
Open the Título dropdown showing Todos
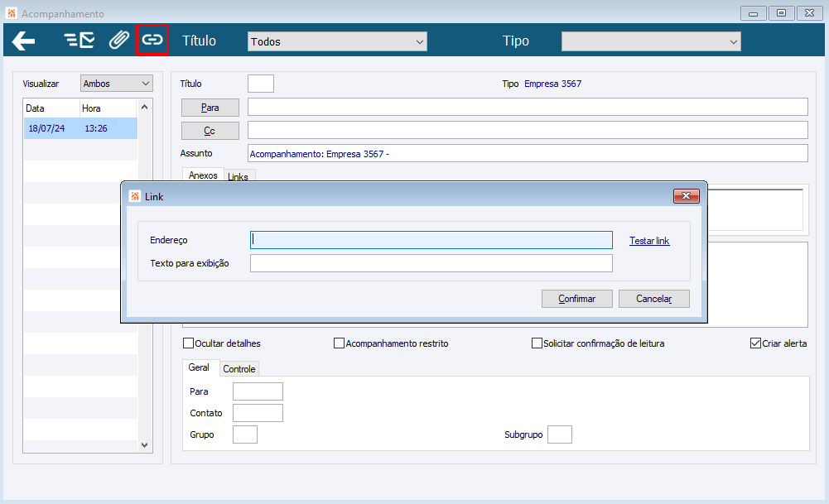click(337, 41)
